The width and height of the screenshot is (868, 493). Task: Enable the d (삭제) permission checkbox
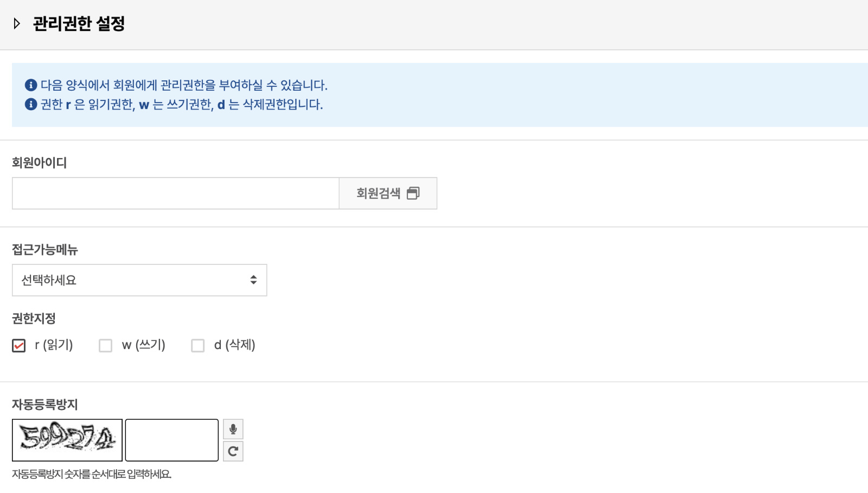[198, 345]
